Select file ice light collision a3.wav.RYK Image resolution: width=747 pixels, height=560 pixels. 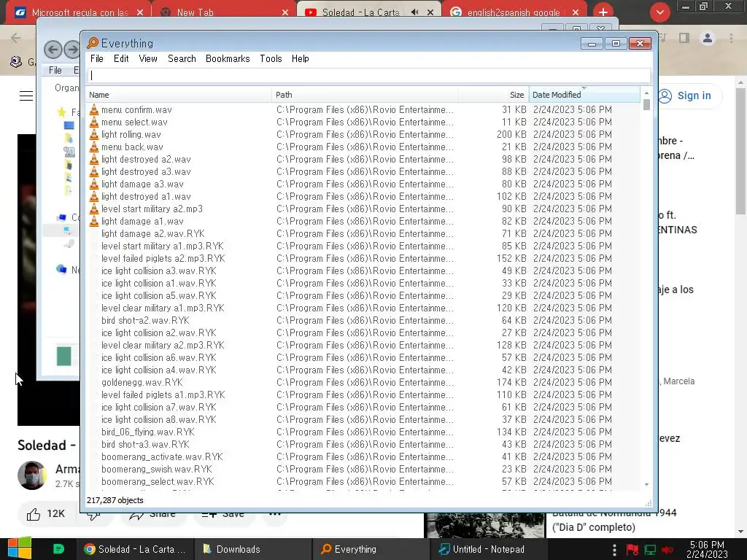pyautogui.click(x=158, y=271)
